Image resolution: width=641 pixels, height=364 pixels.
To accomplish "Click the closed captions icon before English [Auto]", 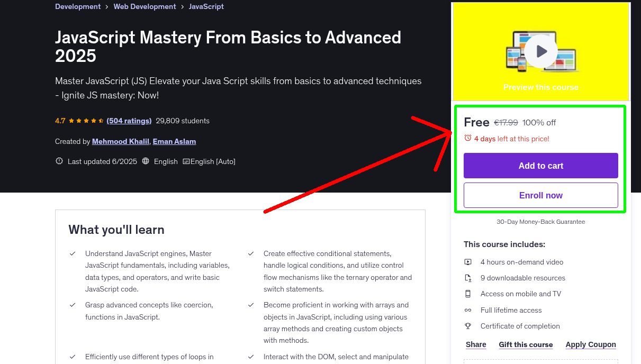I will [185, 161].
